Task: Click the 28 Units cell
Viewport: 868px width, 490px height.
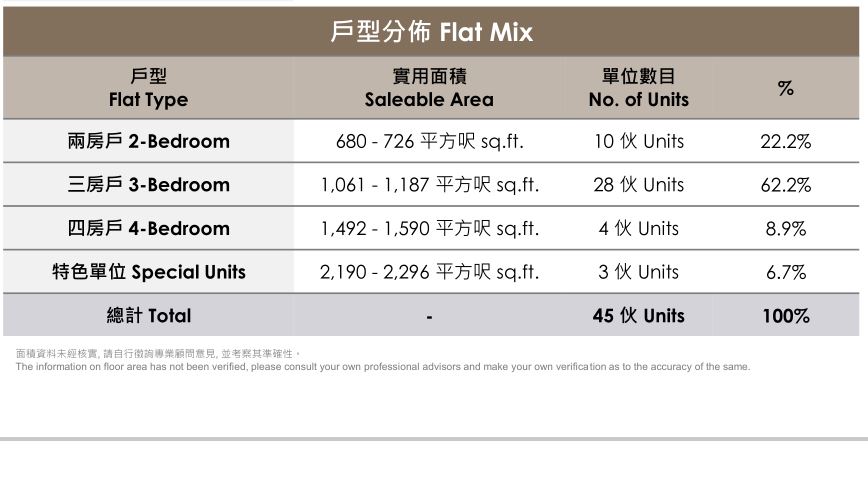Action: [639, 185]
